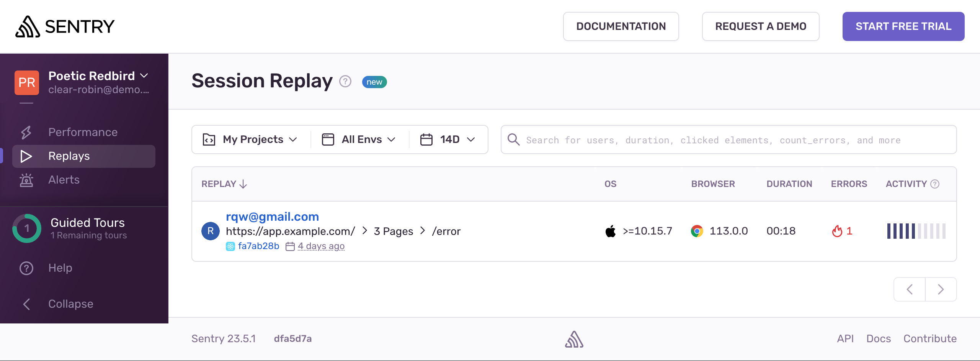Click the Sentry logo in top left

(x=64, y=26)
